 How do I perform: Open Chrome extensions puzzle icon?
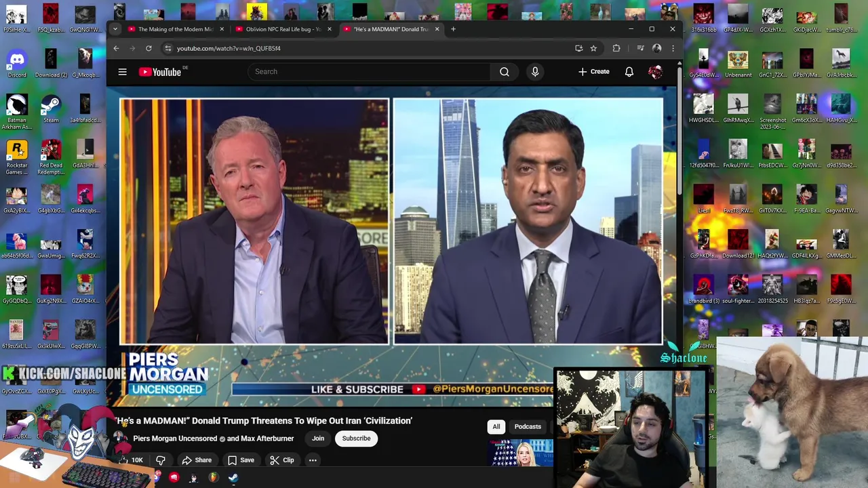point(616,48)
